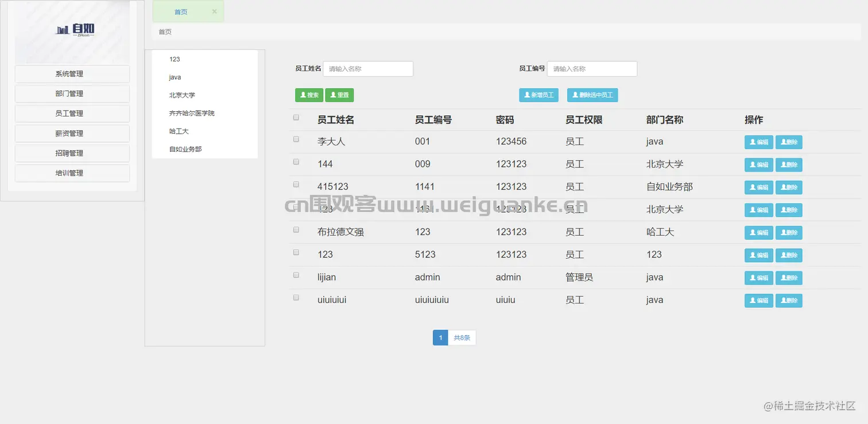Click the 自如业务部 cell in employee table
Viewport: 868px width, 424px height.
coord(669,186)
